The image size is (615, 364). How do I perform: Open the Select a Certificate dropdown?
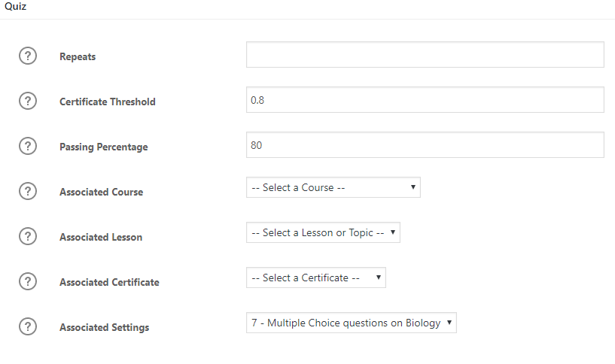tap(316, 278)
